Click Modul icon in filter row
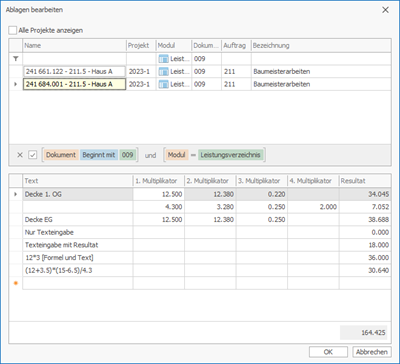This screenshot has height=364, width=400. pos(163,59)
